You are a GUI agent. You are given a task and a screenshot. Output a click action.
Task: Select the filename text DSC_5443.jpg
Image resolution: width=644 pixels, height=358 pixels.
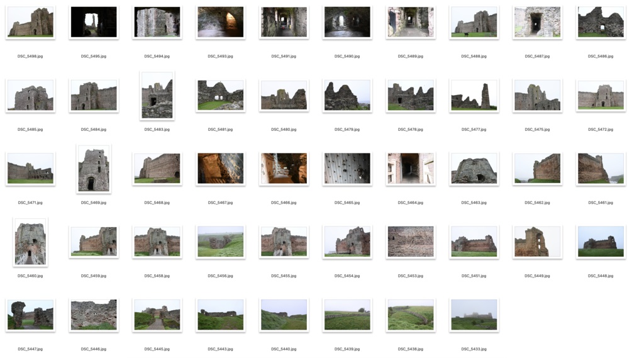221,349
